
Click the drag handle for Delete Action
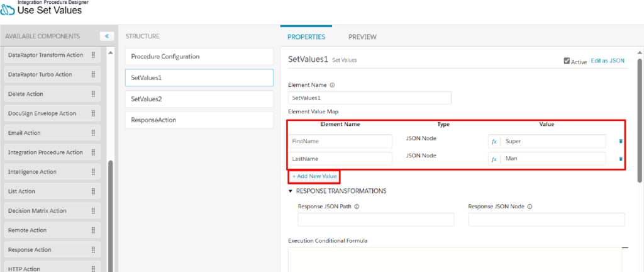pyautogui.click(x=93, y=94)
